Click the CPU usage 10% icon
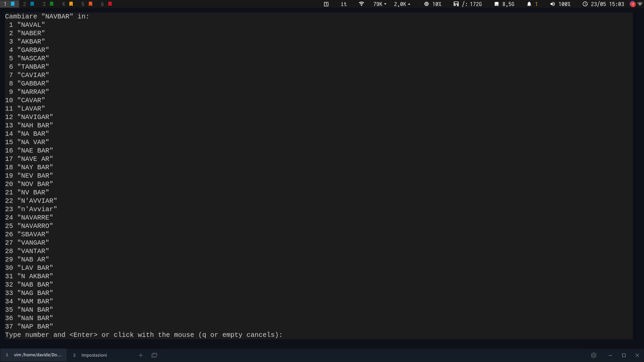The width and height of the screenshot is (644, 362). point(426,4)
